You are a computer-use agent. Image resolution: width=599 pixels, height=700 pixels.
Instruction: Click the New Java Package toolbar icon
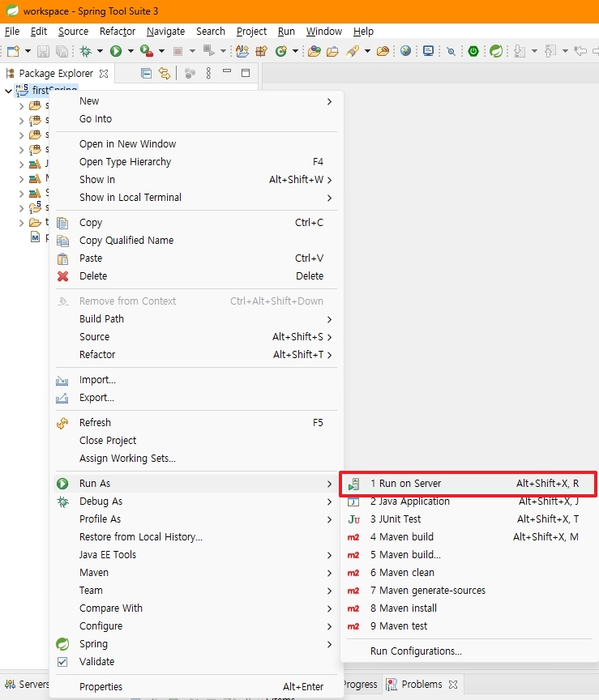(262, 51)
